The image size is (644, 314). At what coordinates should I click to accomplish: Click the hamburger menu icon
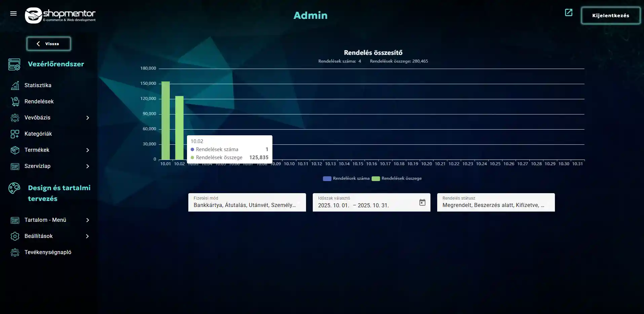[13, 13]
